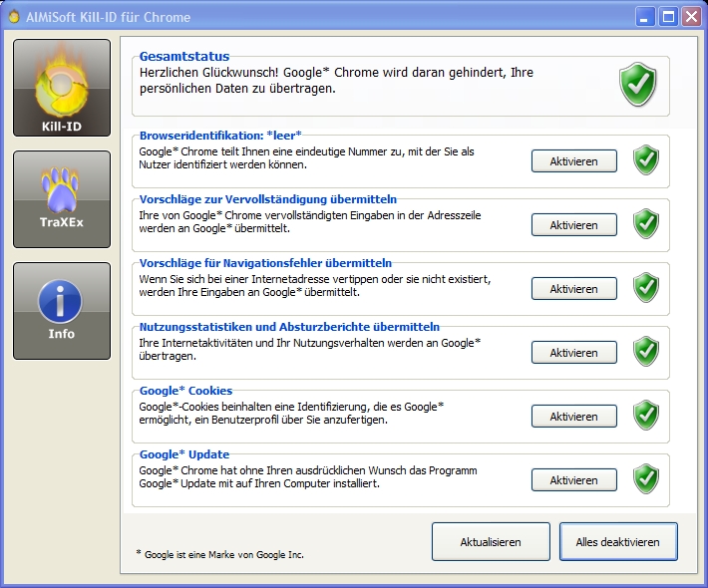Image resolution: width=708 pixels, height=588 pixels.
Task: Click the Gesamtstatus green shield icon
Action: click(638, 85)
